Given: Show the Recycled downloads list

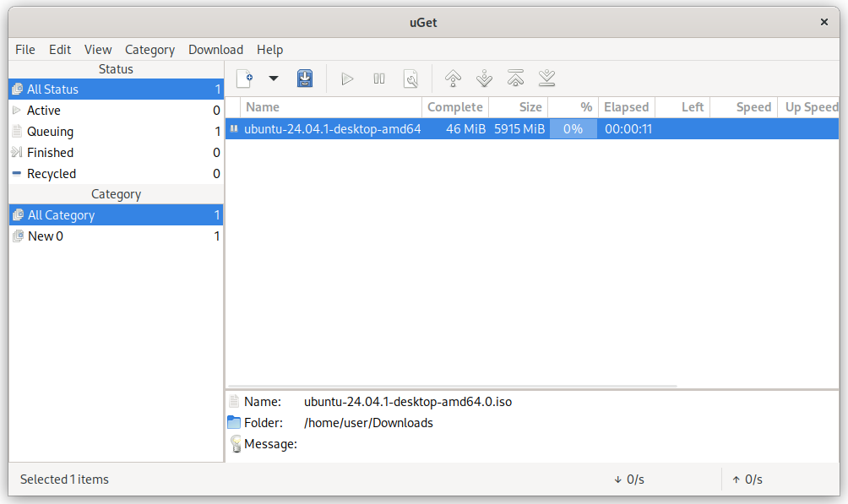Looking at the screenshot, I should (x=51, y=174).
